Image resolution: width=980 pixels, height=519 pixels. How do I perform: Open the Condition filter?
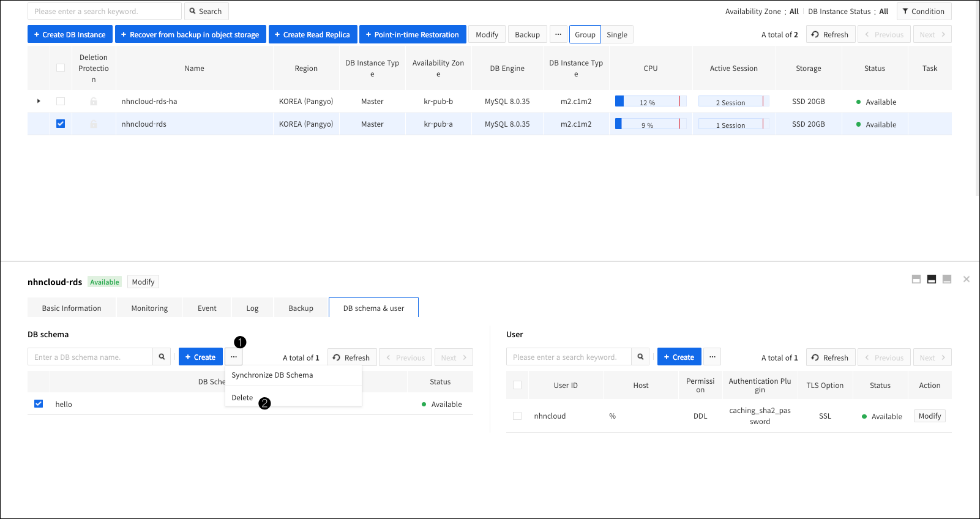pyautogui.click(x=924, y=11)
